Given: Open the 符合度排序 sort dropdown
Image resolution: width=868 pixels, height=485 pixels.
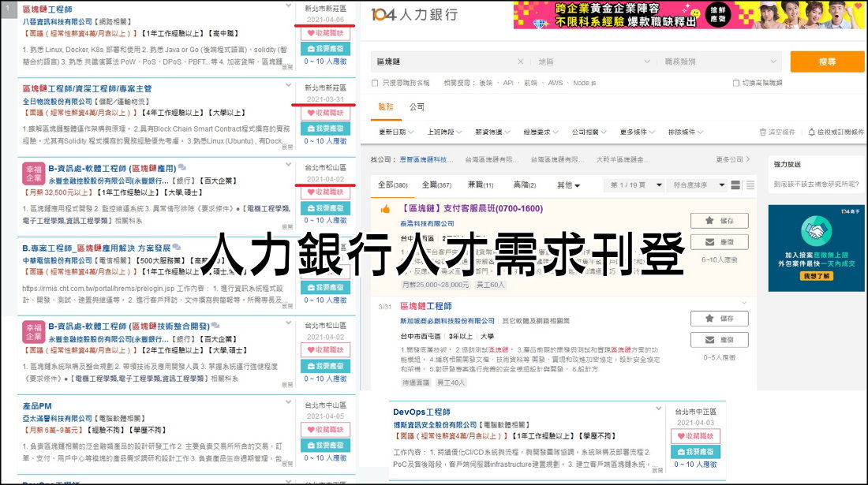Looking at the screenshot, I should 698,185.
